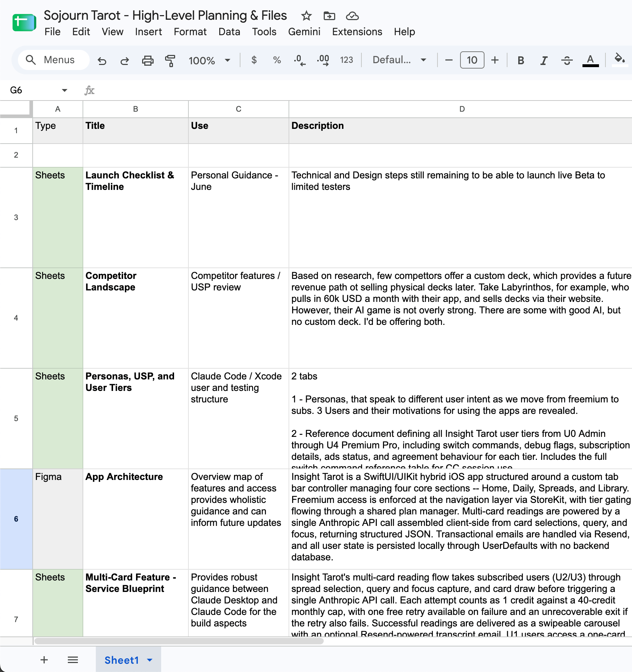Open the text color picker

click(590, 60)
